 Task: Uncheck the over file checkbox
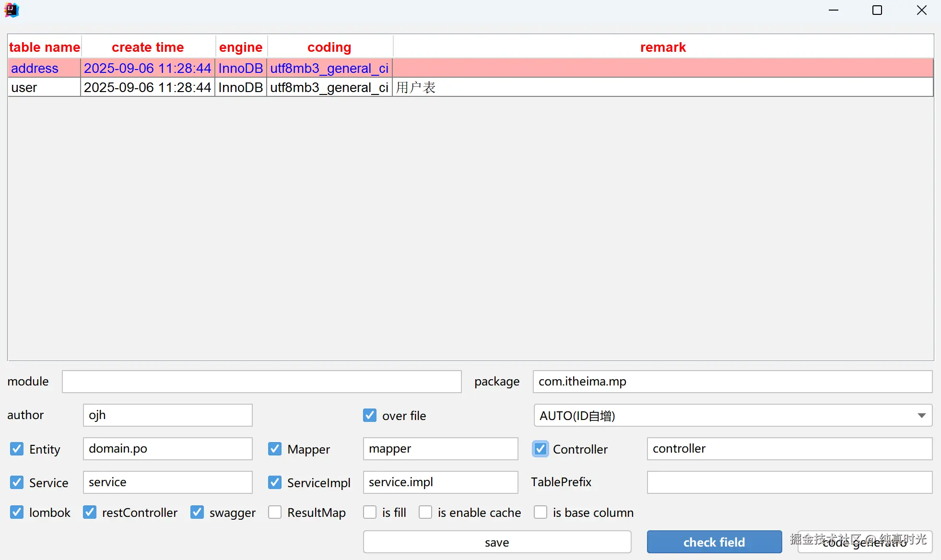(x=370, y=416)
